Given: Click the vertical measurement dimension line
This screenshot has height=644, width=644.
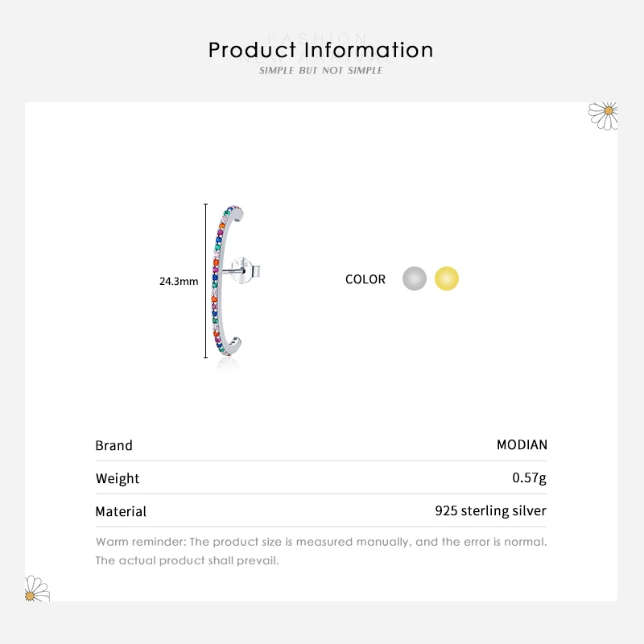Looking at the screenshot, I should [205, 281].
